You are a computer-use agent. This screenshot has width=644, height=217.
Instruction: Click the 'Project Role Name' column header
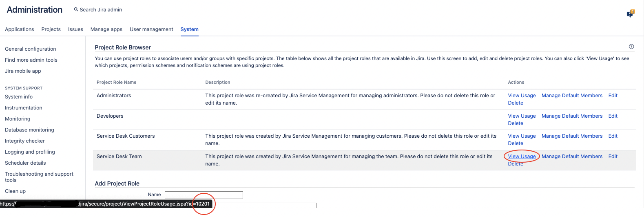[116, 83]
